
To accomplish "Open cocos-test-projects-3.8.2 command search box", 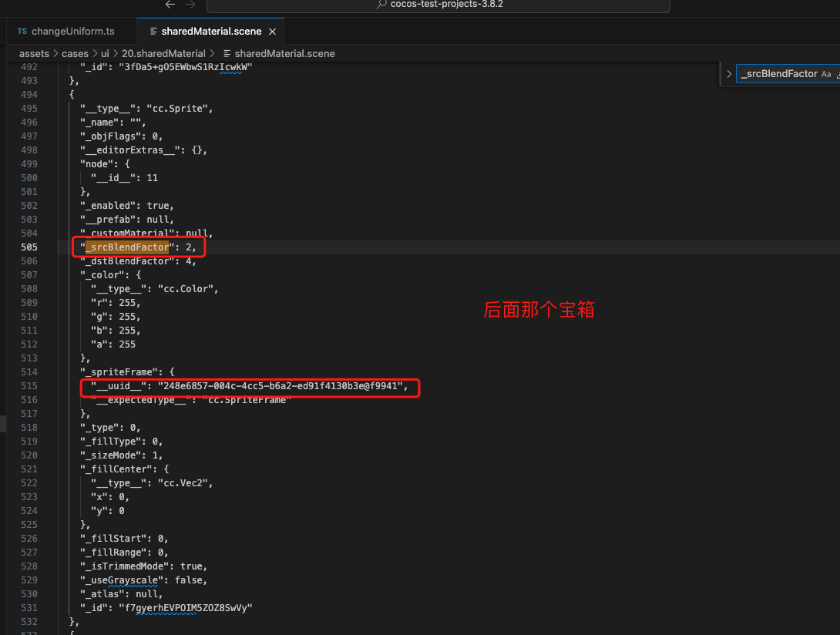I will [438, 5].
